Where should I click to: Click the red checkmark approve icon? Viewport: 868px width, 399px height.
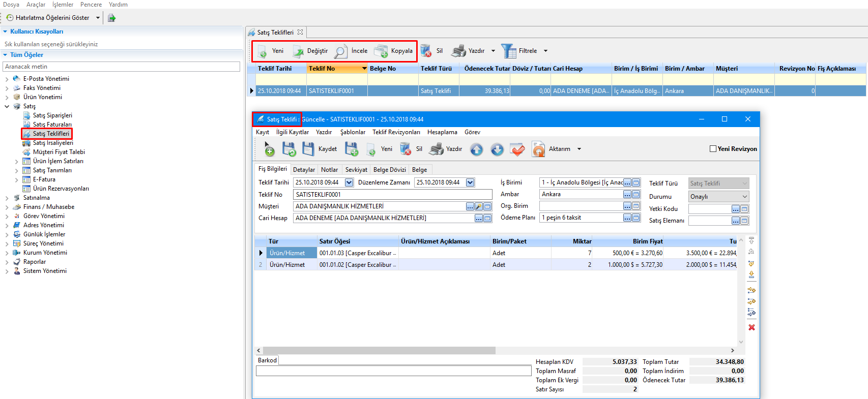(517, 149)
